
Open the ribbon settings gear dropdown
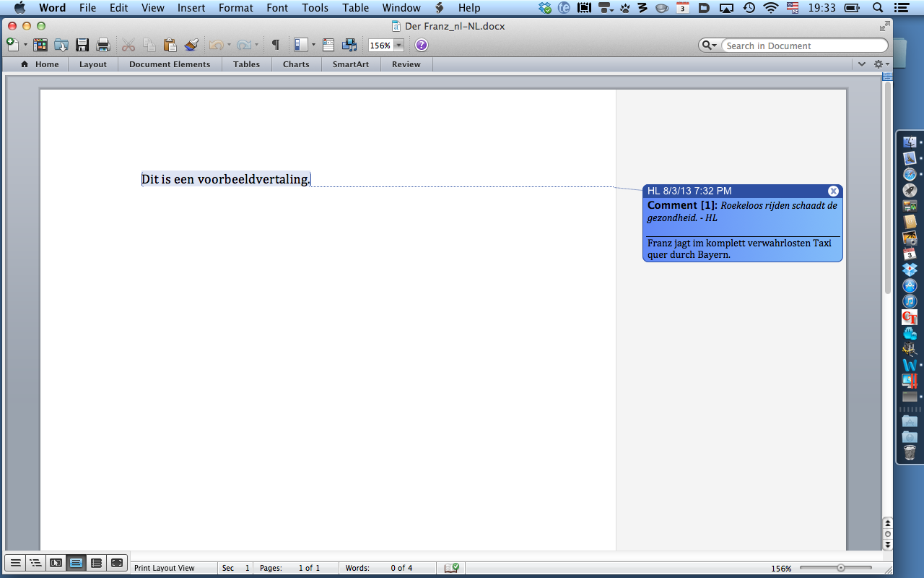(x=881, y=64)
